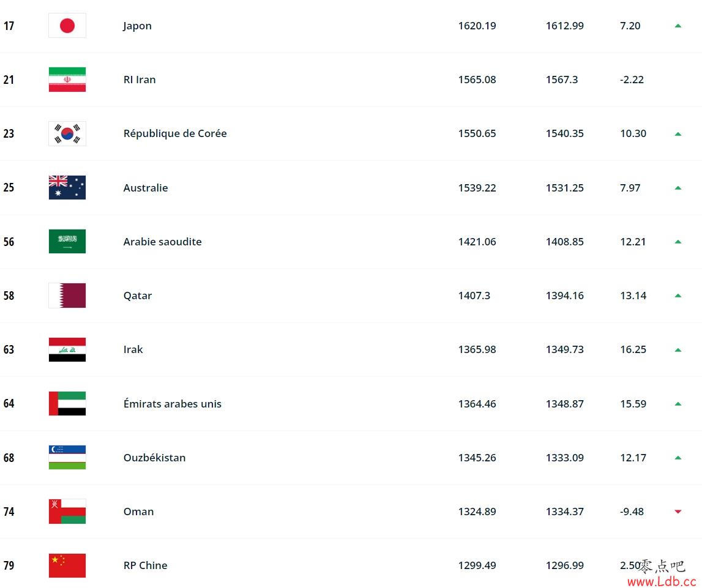Click the green up arrow for Irak
702x588 pixels.
click(678, 350)
